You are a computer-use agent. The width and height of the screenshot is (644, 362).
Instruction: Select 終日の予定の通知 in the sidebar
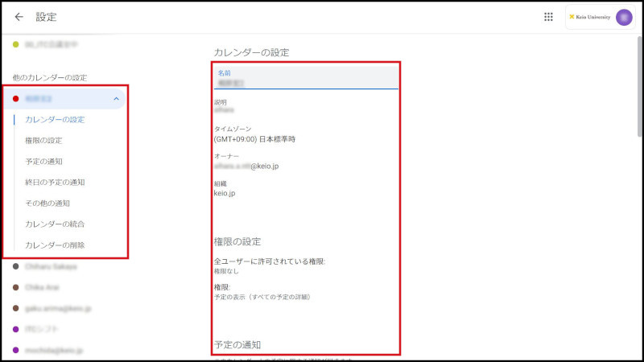tap(55, 183)
